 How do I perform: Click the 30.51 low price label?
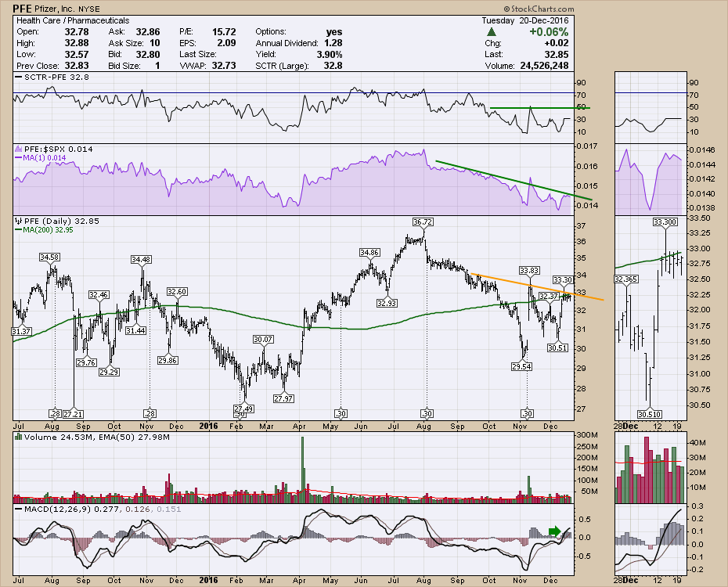pyautogui.click(x=557, y=348)
